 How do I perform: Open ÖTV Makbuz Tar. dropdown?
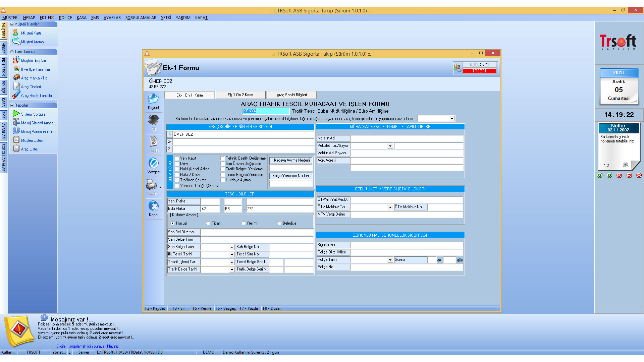tap(390, 207)
